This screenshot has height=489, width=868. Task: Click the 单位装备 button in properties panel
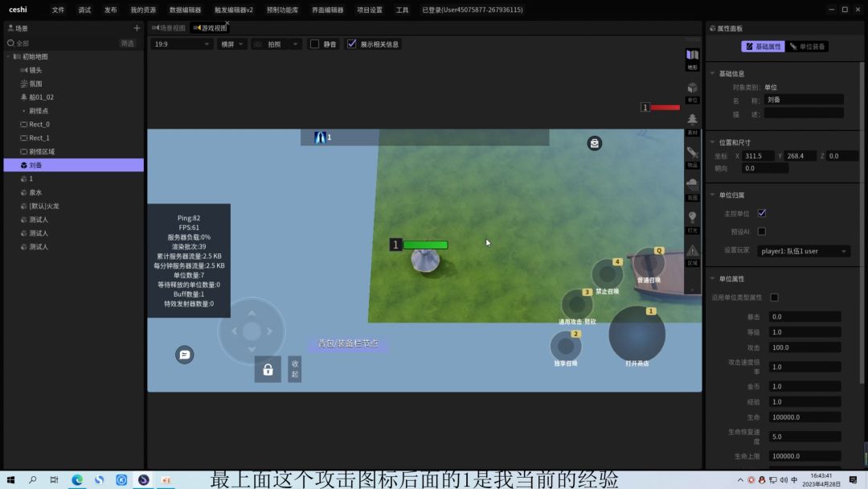click(808, 47)
